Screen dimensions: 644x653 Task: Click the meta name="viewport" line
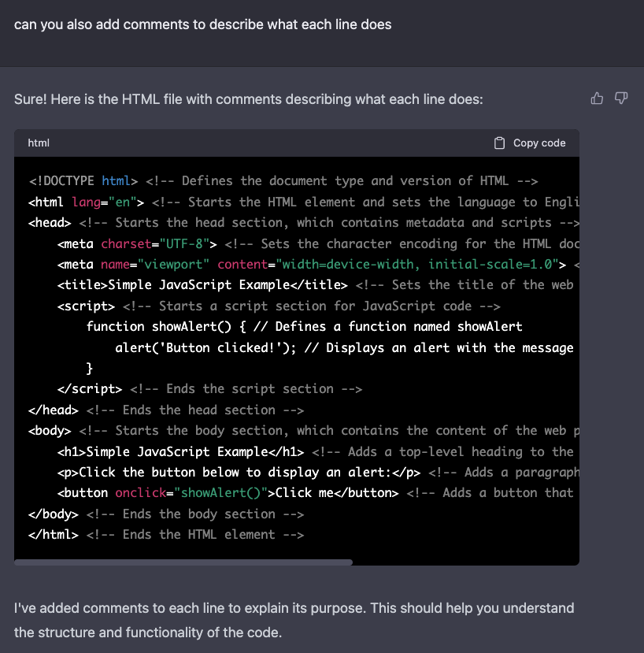point(319,265)
